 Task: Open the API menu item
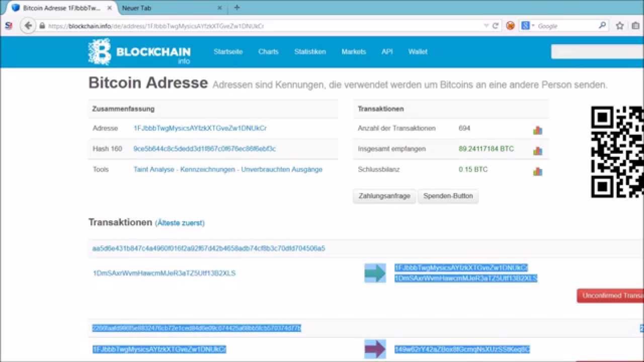[x=387, y=52]
